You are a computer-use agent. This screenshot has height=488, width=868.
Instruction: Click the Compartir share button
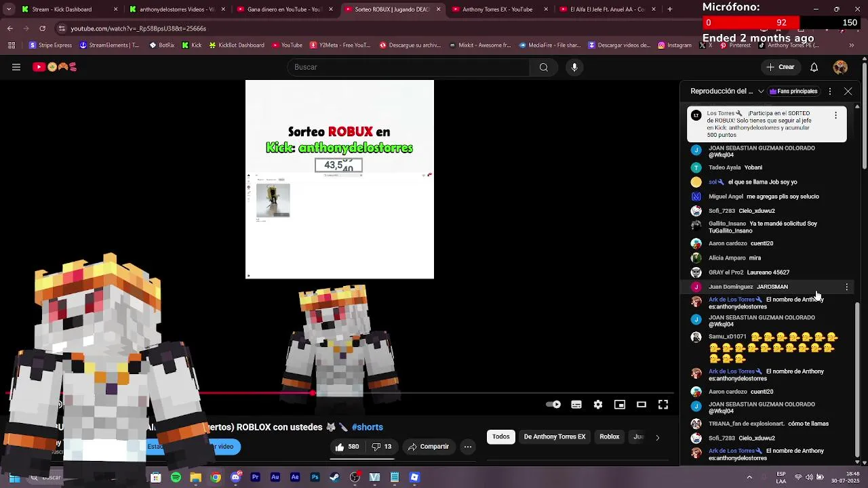(x=428, y=447)
